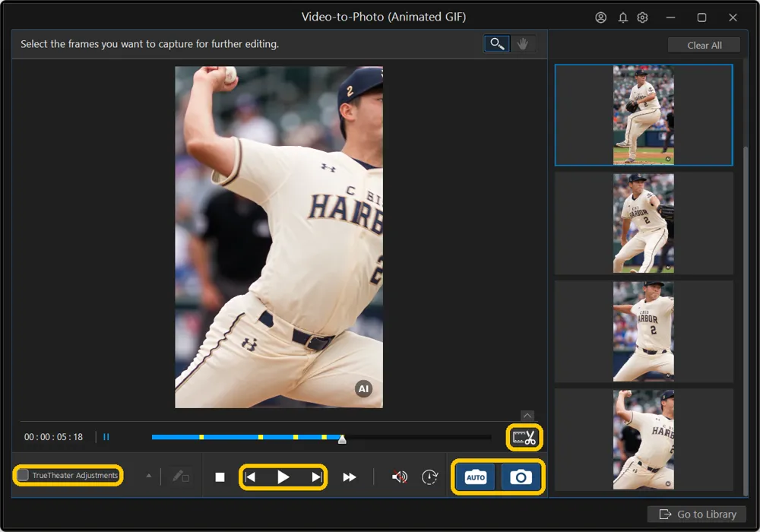Click the video preview image
The image size is (760, 532).
[279, 237]
